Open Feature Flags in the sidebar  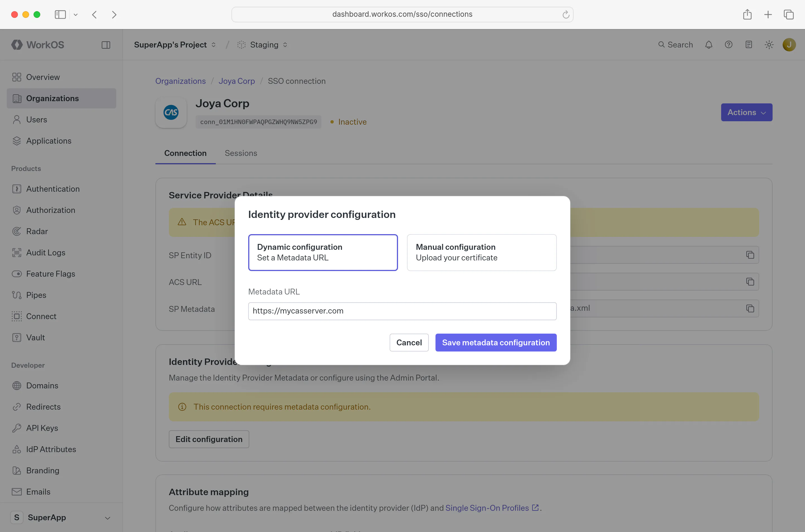coord(61,274)
